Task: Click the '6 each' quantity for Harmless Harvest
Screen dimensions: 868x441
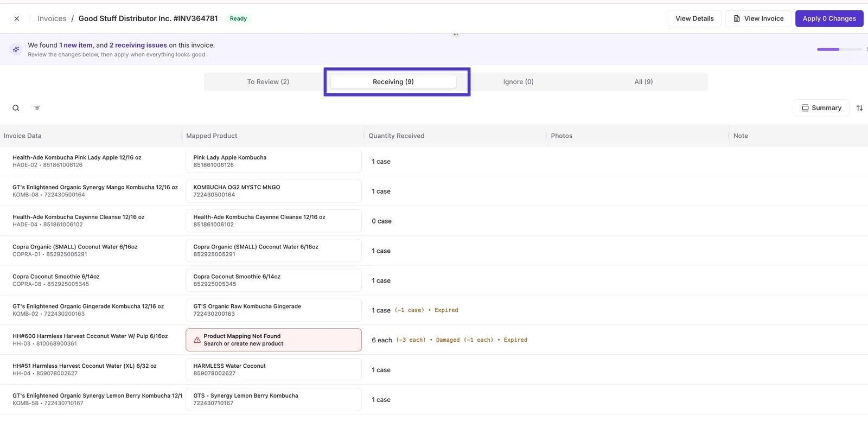Action: 381,340
